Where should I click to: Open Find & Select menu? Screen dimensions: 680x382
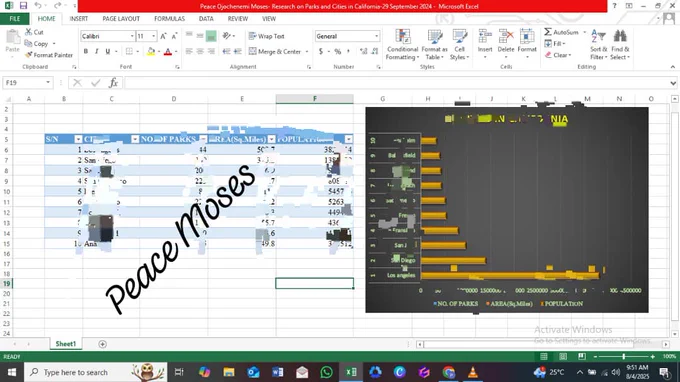620,45
